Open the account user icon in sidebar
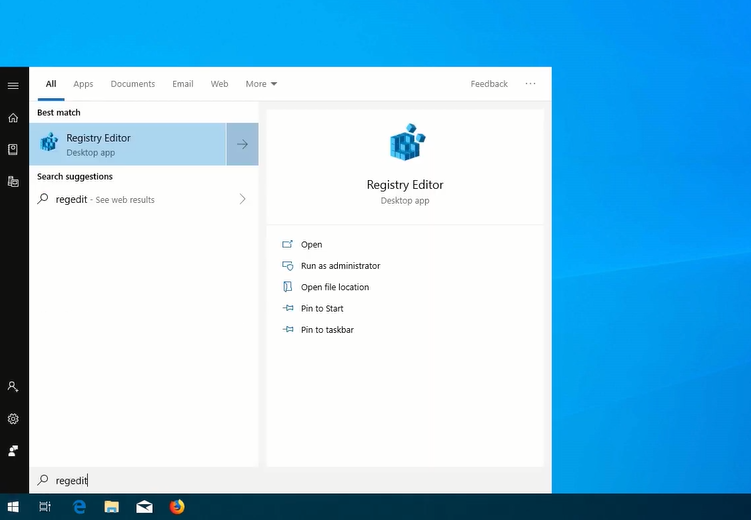The image size is (751, 520). [x=13, y=386]
